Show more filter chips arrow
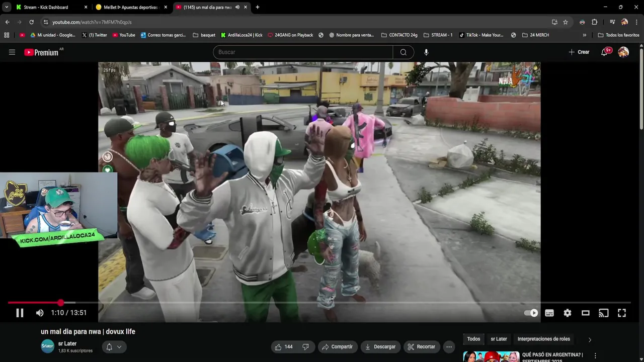The height and width of the screenshot is (362, 644). [590, 339]
